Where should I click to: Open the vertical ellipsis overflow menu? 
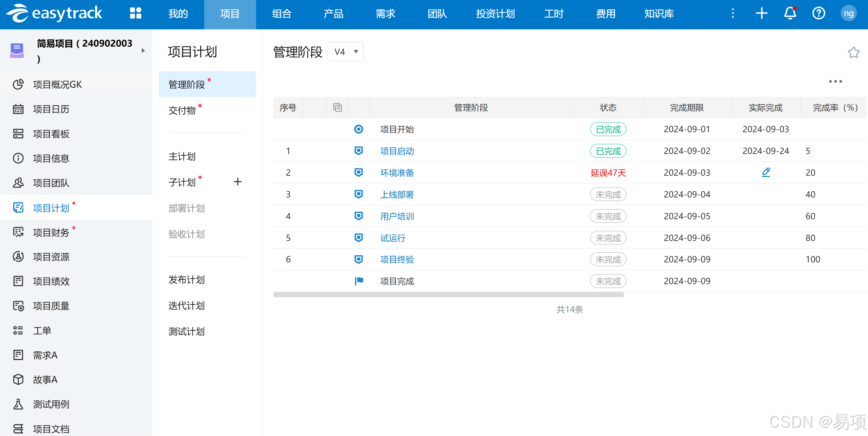point(733,13)
